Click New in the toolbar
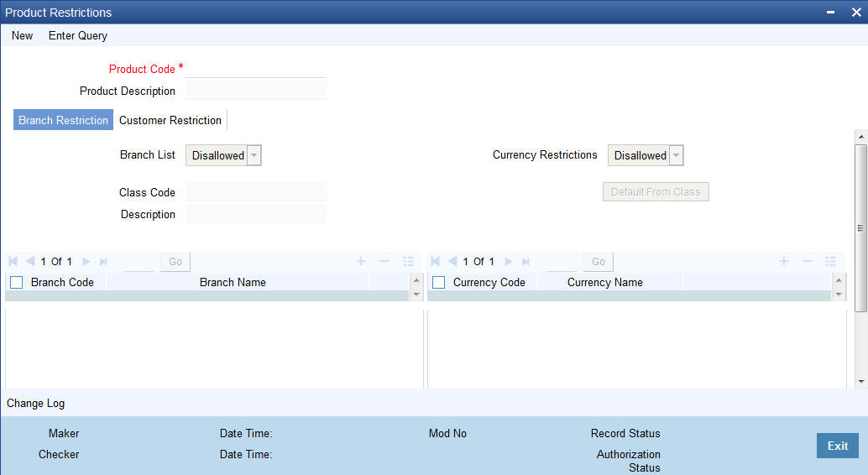The image size is (868, 475). coord(22,35)
